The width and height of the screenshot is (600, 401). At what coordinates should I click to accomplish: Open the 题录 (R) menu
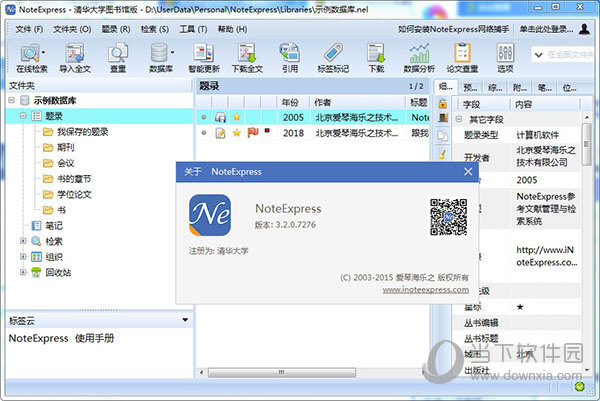[116, 29]
